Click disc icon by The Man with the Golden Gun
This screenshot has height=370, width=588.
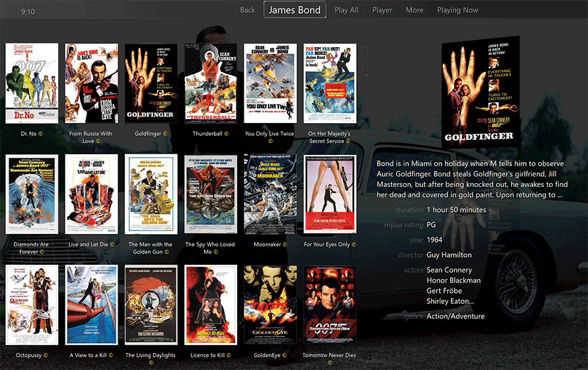[167, 252]
